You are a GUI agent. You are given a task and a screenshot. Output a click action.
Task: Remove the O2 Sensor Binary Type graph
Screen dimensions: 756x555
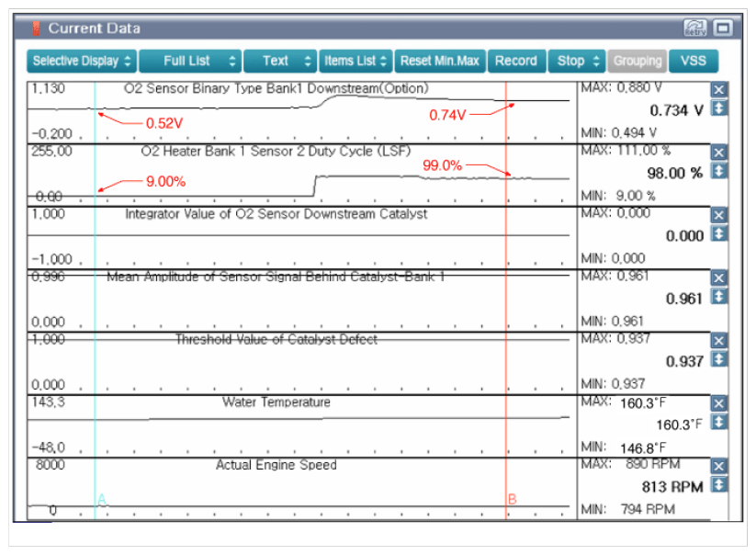(719, 90)
